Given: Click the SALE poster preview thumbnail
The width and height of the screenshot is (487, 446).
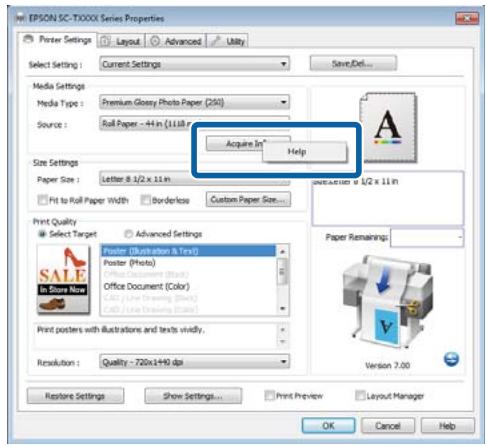Looking at the screenshot, I should point(63,279).
